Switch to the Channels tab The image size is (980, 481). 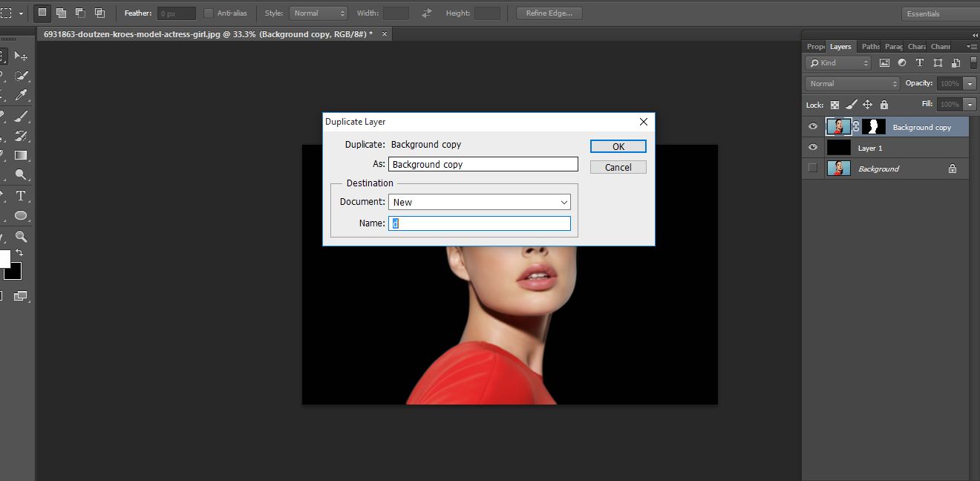[x=940, y=46]
